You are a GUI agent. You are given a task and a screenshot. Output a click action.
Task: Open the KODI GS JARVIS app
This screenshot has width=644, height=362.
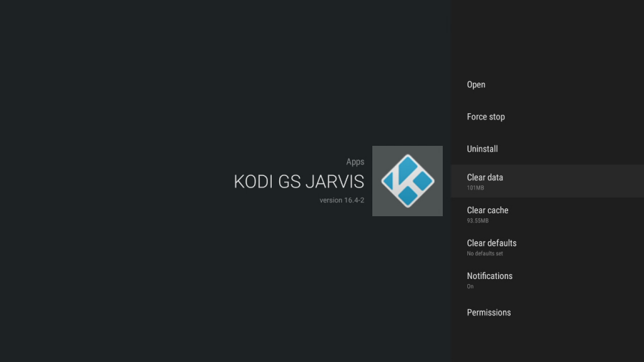(x=547, y=85)
